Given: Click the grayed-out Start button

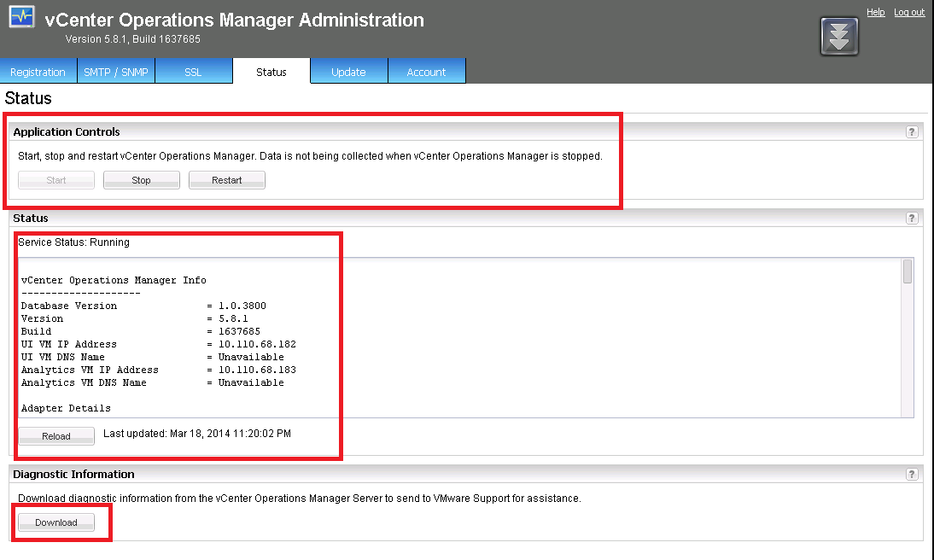Looking at the screenshot, I should pos(56,180).
